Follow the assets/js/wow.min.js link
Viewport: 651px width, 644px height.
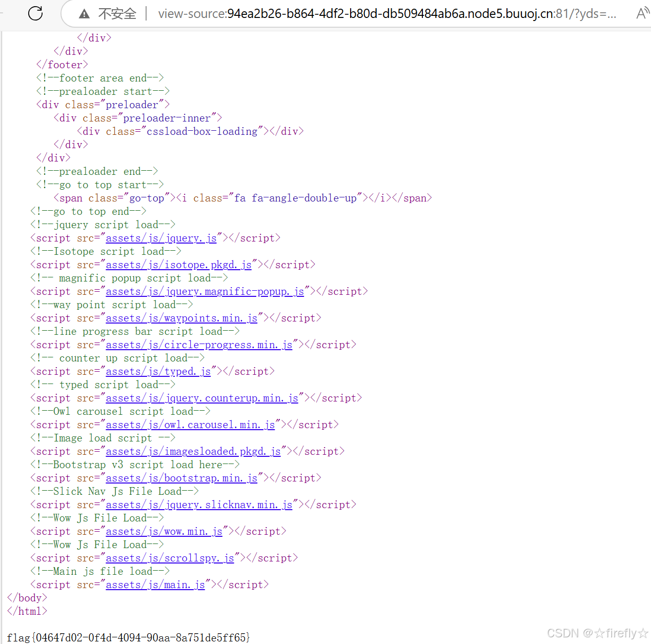tap(164, 531)
